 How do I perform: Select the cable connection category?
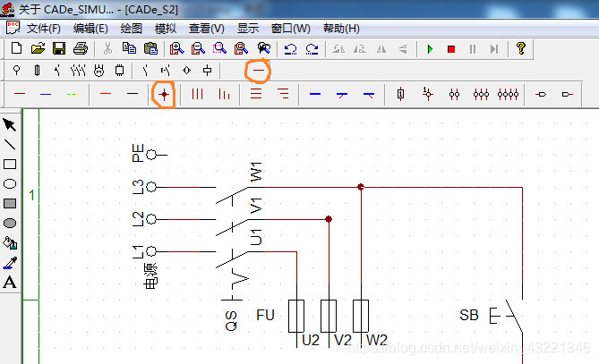259,70
